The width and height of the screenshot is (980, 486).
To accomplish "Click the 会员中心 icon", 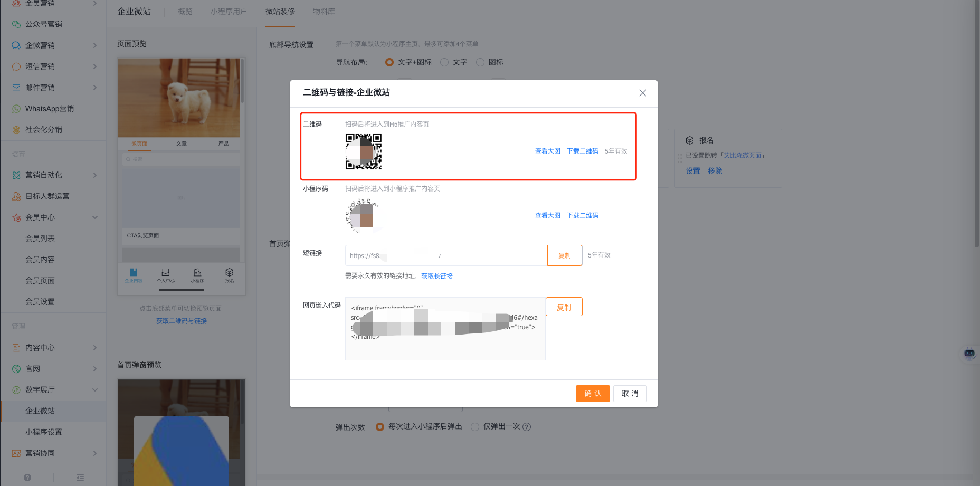I will tap(16, 217).
